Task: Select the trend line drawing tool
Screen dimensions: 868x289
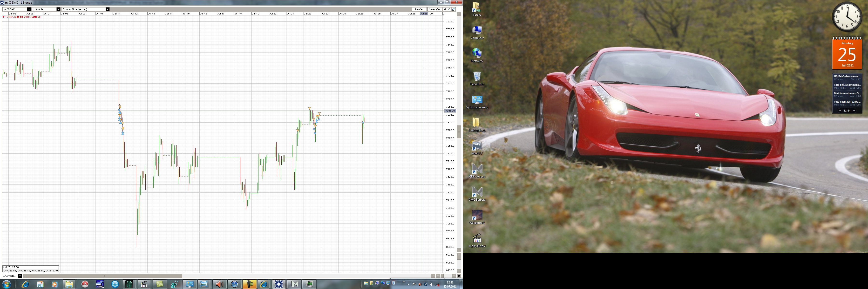Action: point(449,9)
